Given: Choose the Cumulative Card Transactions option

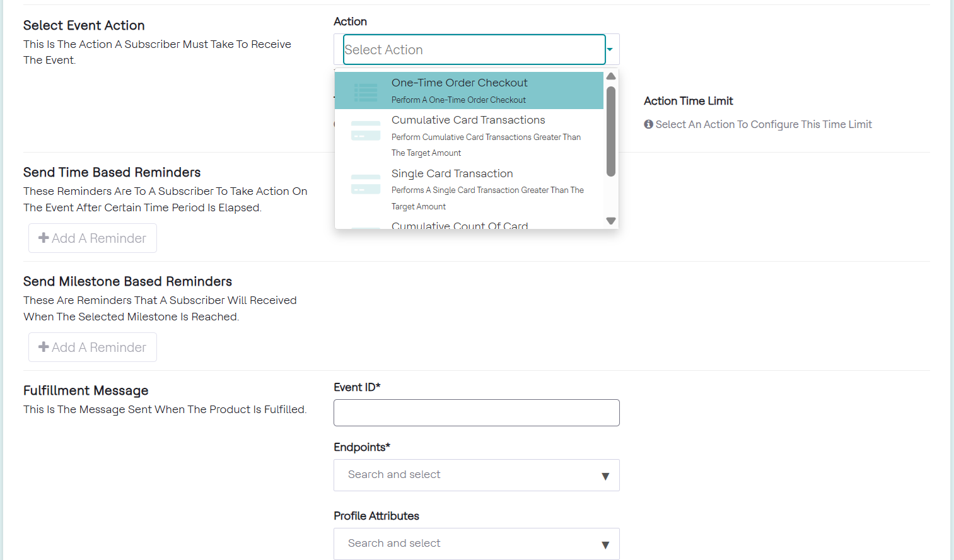Looking at the screenshot, I should (468, 120).
